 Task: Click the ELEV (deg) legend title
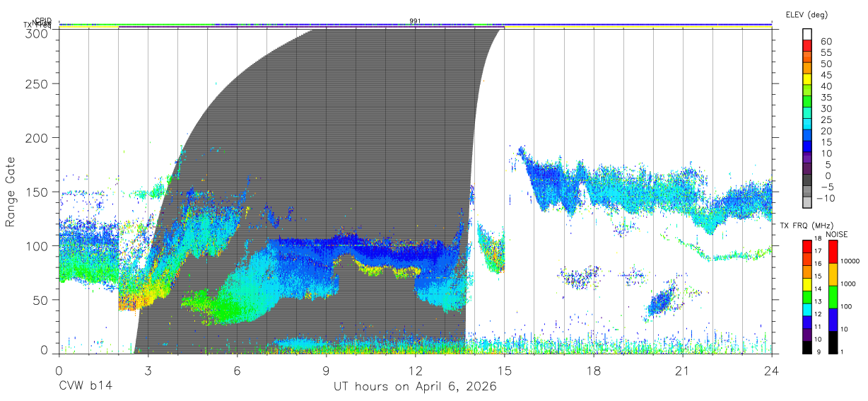click(807, 15)
